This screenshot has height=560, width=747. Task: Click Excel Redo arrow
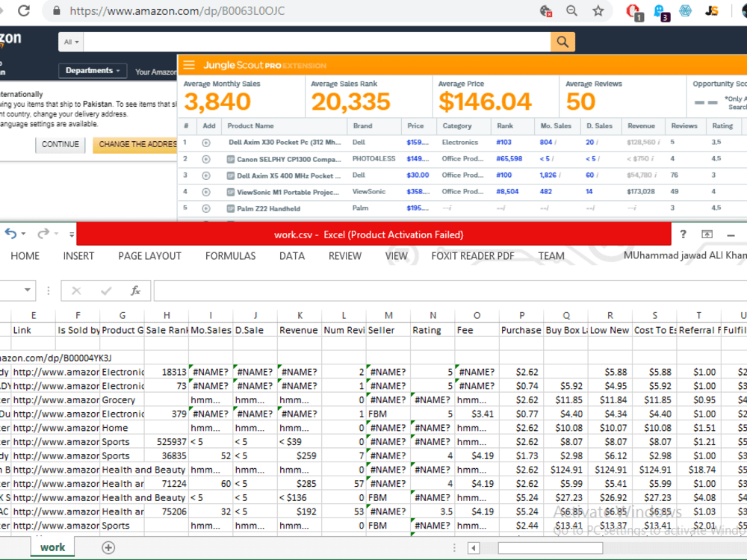pos(43,233)
